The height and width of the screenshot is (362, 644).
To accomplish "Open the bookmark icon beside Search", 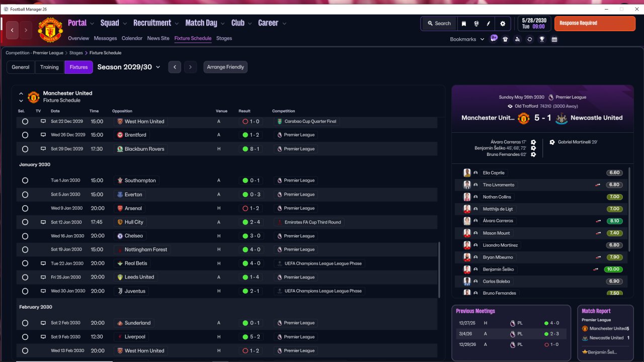I will coord(463,24).
